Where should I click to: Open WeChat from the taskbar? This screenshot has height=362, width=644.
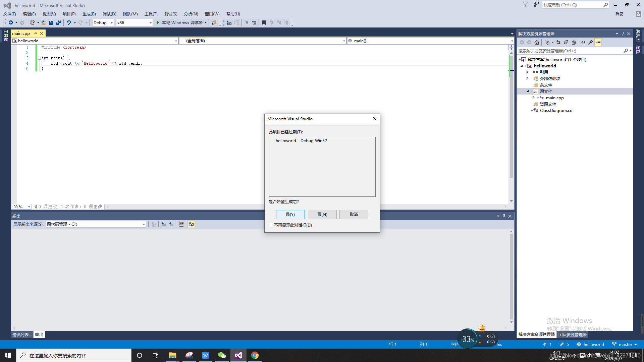(222, 355)
